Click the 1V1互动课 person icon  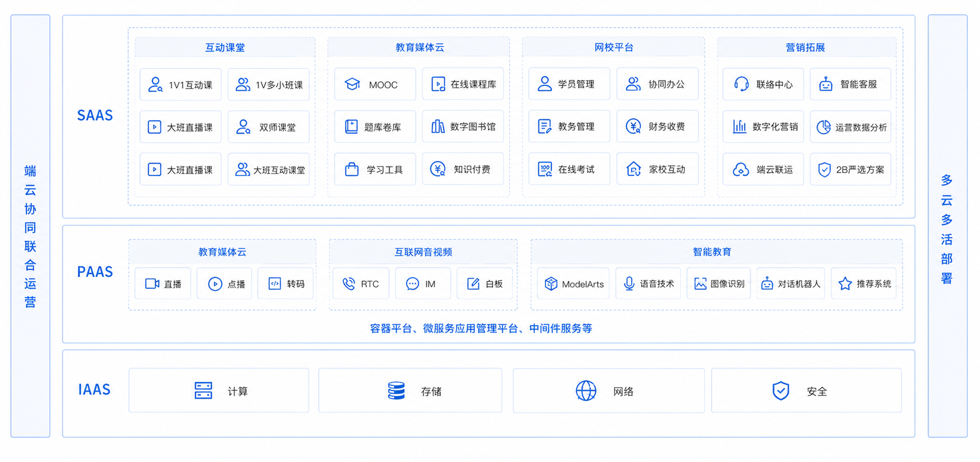pos(155,84)
